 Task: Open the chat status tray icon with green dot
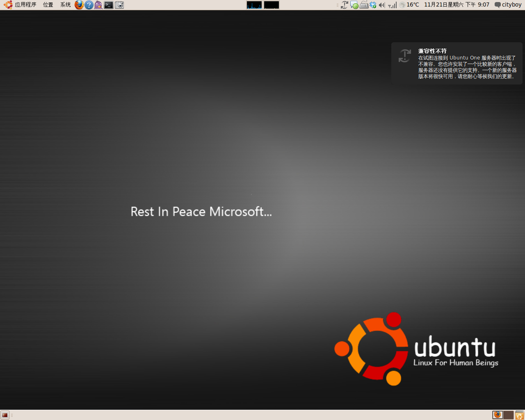click(x=354, y=5)
